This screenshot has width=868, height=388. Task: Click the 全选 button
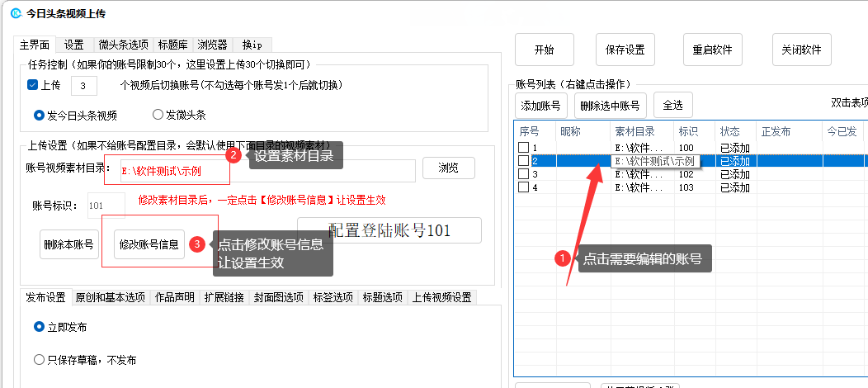(673, 105)
